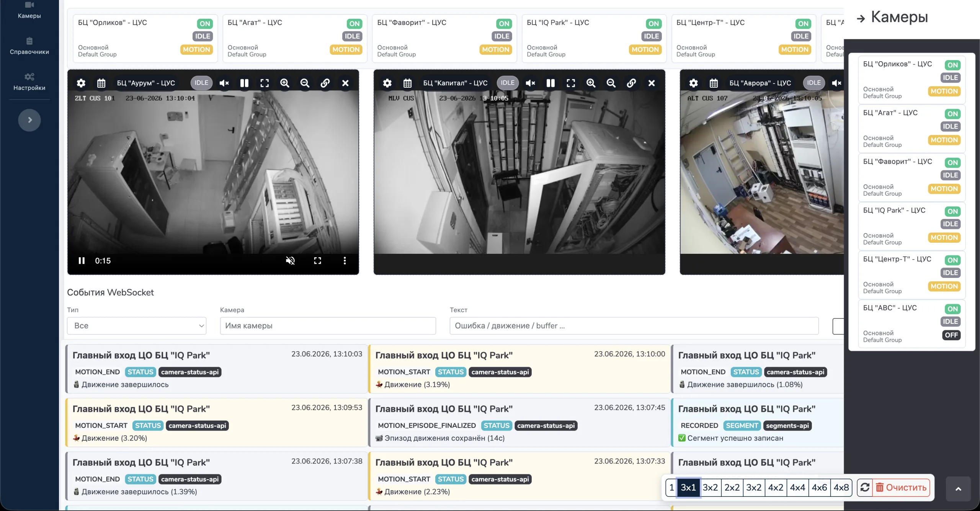Open БЦ "Центр-Т" - ЦУС in right camera list
This screenshot has height=511, width=980.
[x=912, y=275]
